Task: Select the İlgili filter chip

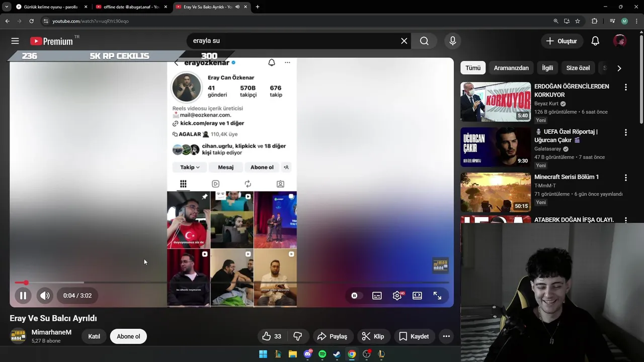Action: [x=547, y=68]
